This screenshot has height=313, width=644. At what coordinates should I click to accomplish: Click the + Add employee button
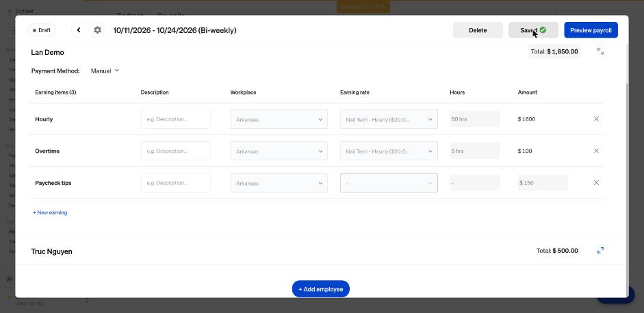320,289
